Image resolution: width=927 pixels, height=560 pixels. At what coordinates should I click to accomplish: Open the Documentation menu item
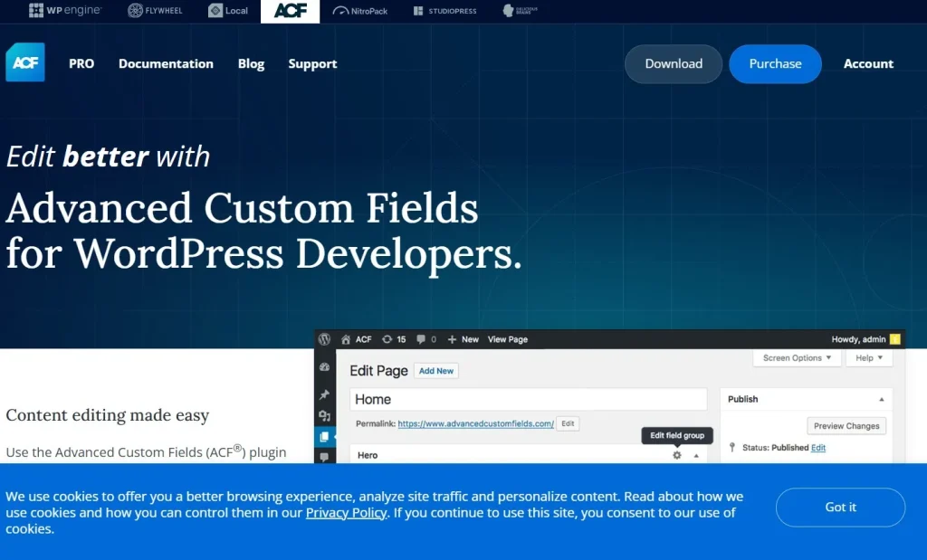(x=166, y=63)
